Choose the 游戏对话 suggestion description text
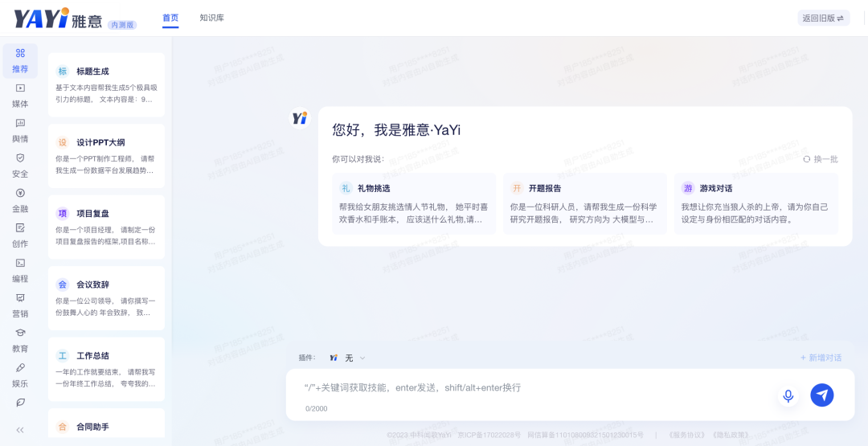The image size is (868, 446). (755, 213)
